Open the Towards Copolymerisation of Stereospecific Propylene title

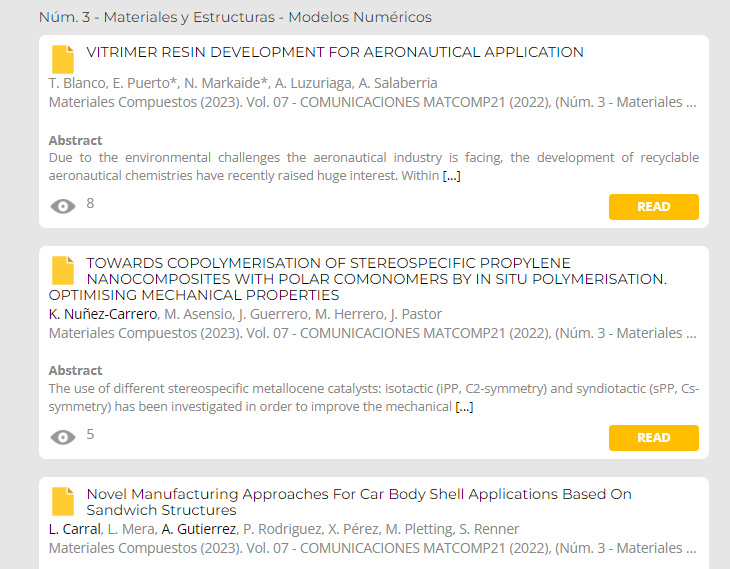click(x=358, y=279)
